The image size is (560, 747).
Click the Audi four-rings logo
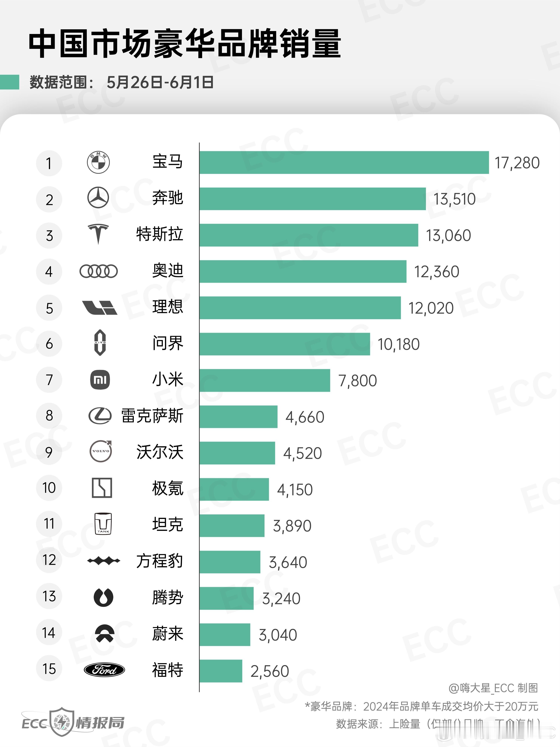(98, 271)
